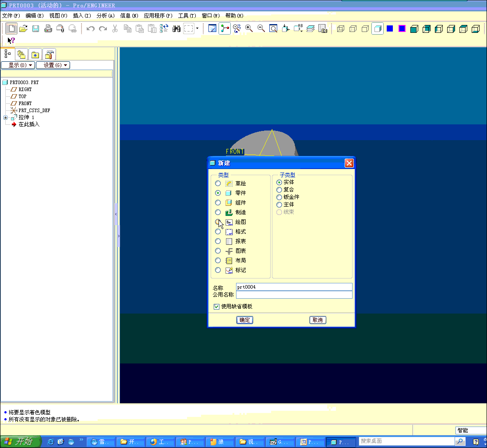Click the 搜索桌面 search field
487x448 pixels.
pyautogui.click(x=406, y=441)
